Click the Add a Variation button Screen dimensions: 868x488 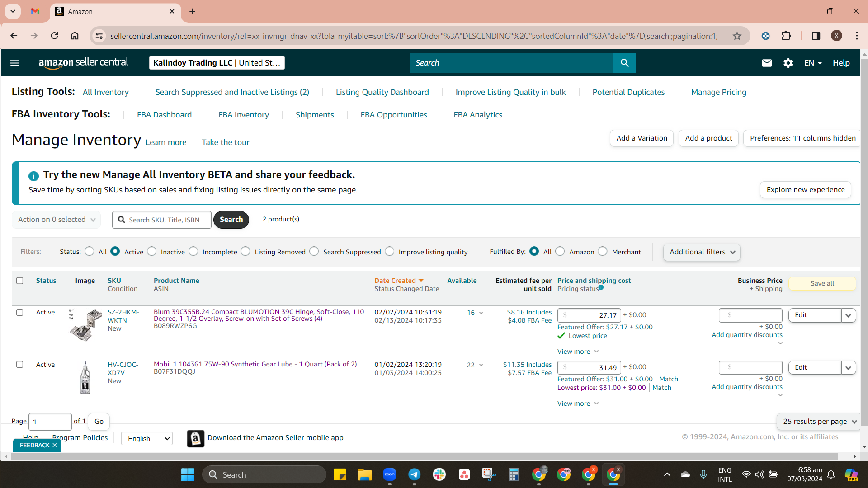[x=642, y=138]
